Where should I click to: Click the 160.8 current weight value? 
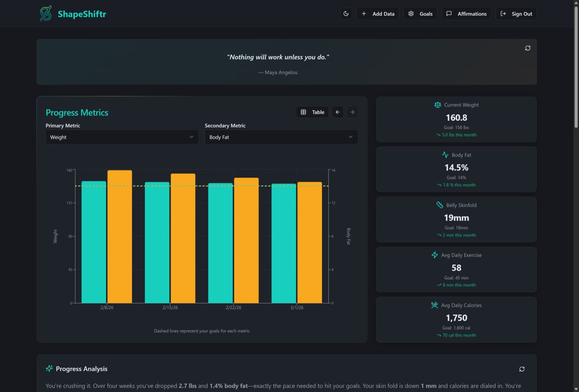click(456, 118)
